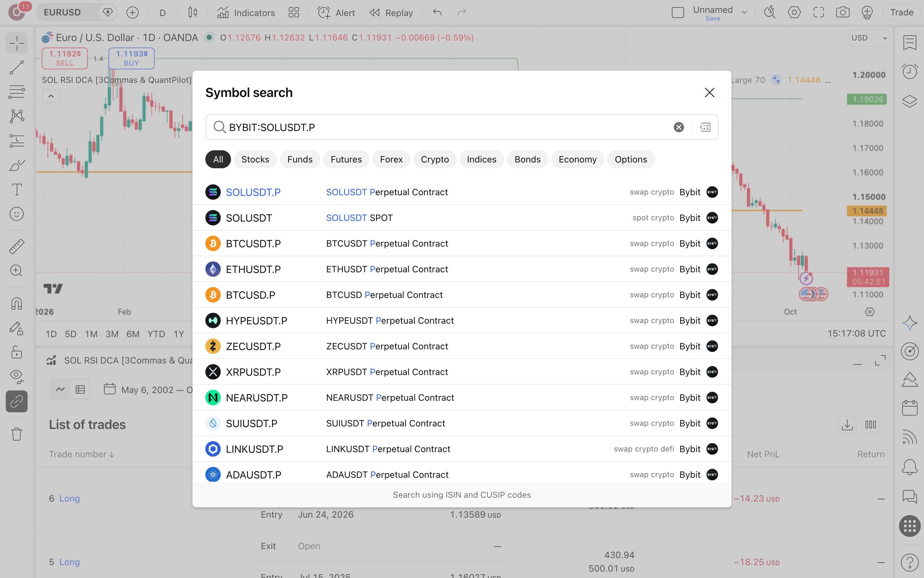Open the Unnamed layout dropdown arrow
Screen dimensions: 924x578
pyautogui.click(x=744, y=13)
